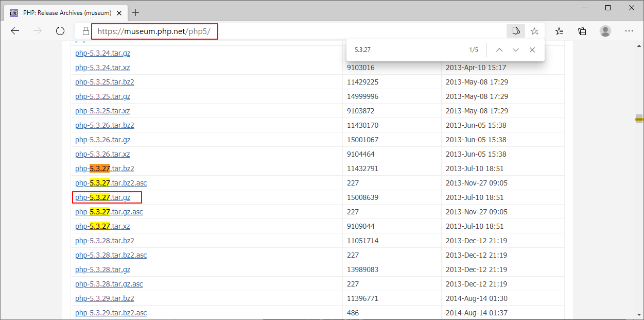Download php-5.3.24.tar.xz
Image resolution: width=644 pixels, height=320 pixels.
click(x=102, y=68)
